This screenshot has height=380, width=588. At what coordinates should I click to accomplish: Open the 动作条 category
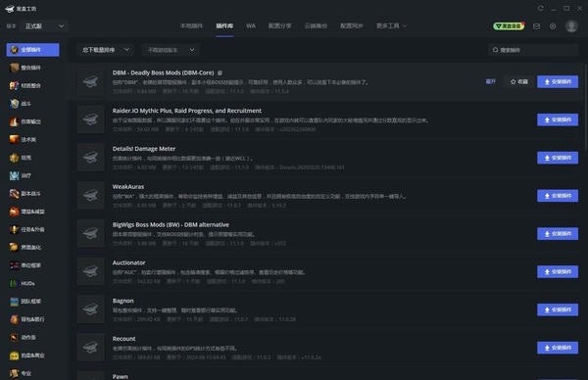(32, 338)
